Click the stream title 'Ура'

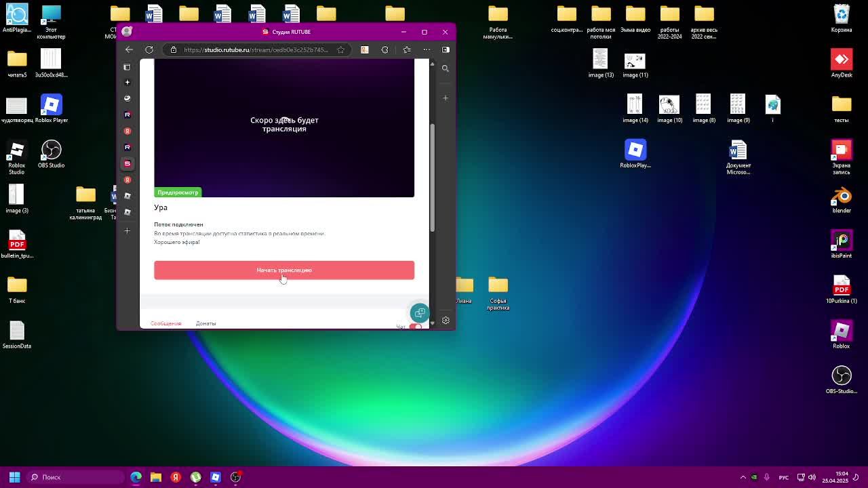point(161,207)
